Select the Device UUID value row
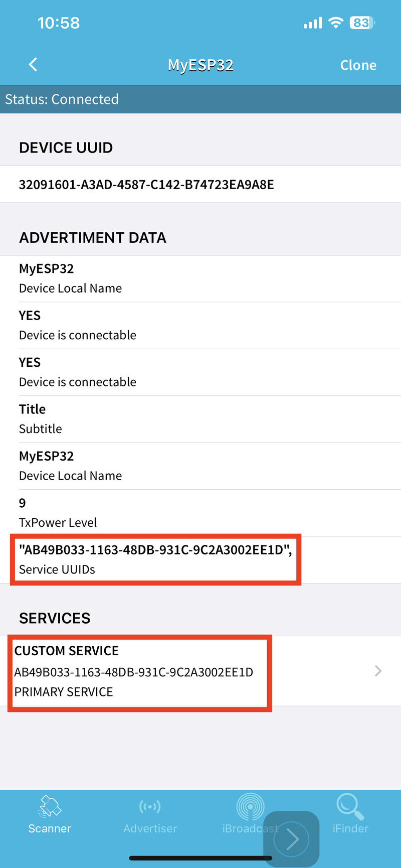Image resolution: width=401 pixels, height=868 pixels. point(146,184)
